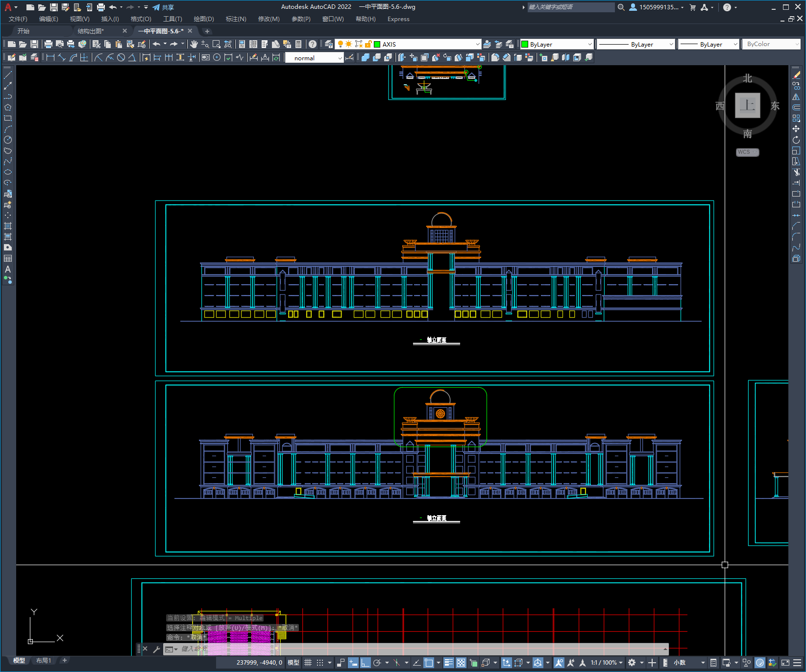The image size is (806, 672).
Task: Select the Rectangle draw tool
Action: (x=8, y=118)
